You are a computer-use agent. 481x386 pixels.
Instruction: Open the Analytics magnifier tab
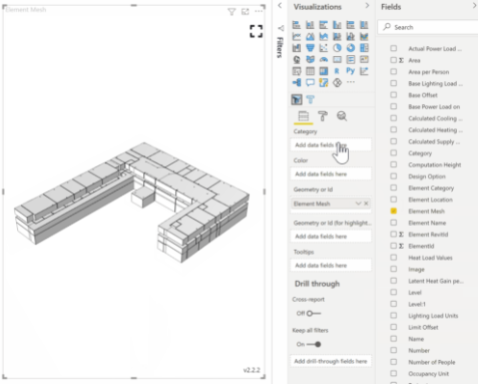click(342, 116)
